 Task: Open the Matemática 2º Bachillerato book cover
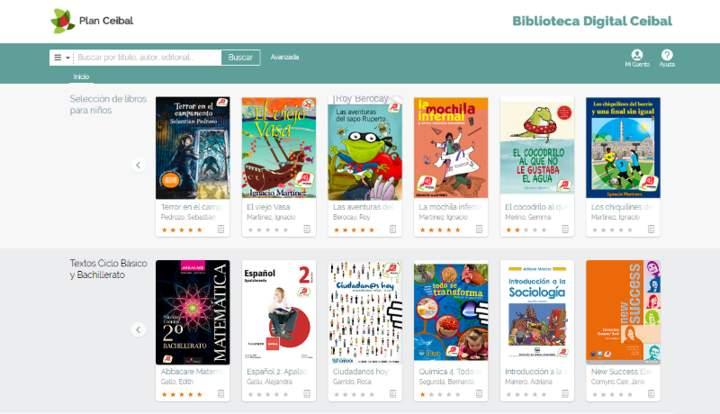click(x=192, y=312)
